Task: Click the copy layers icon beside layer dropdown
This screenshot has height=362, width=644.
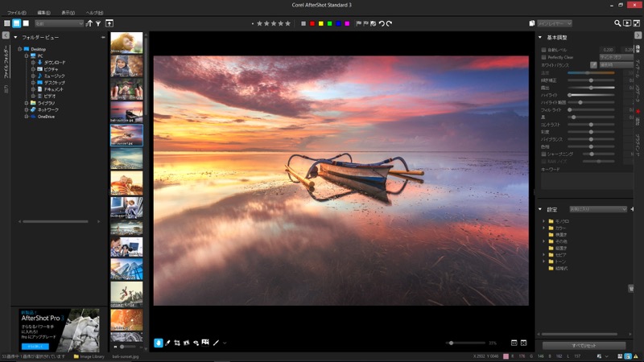Action: coord(532,23)
